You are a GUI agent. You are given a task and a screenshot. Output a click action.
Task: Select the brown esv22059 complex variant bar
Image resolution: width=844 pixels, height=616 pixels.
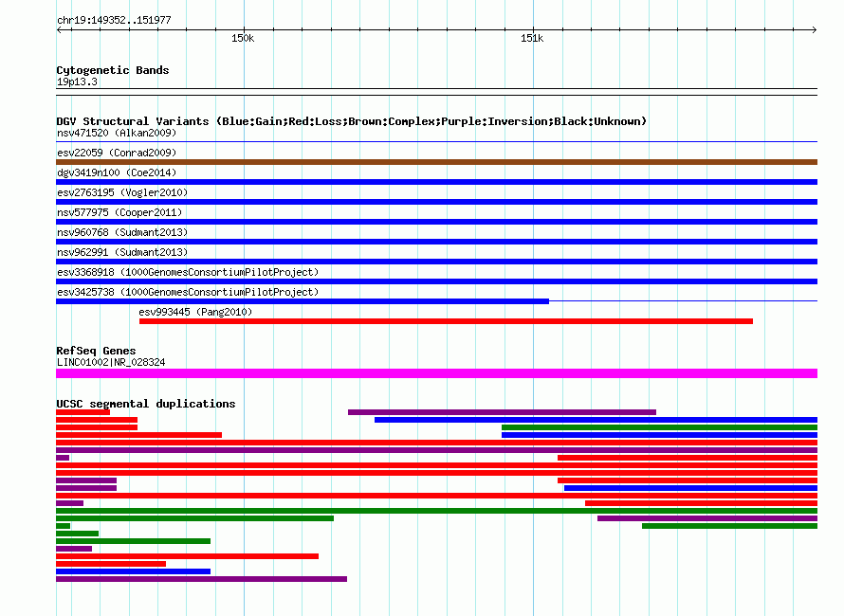click(436, 162)
